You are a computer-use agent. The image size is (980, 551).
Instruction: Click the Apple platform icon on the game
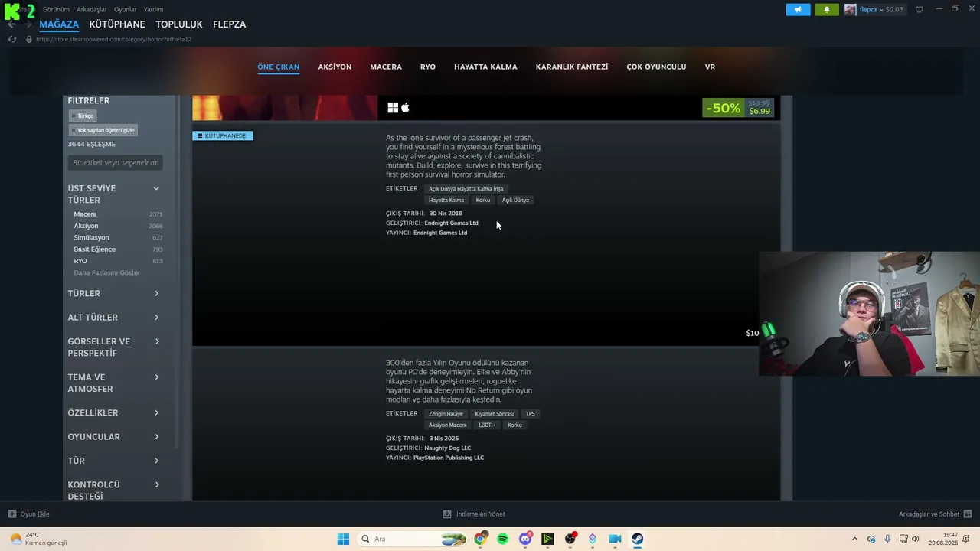pos(405,108)
